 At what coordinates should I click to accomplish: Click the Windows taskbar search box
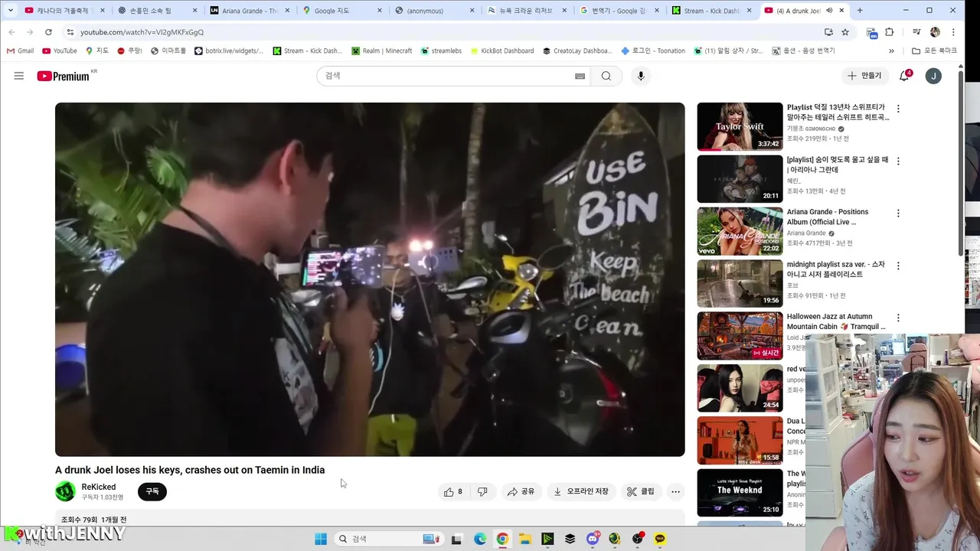click(x=387, y=539)
